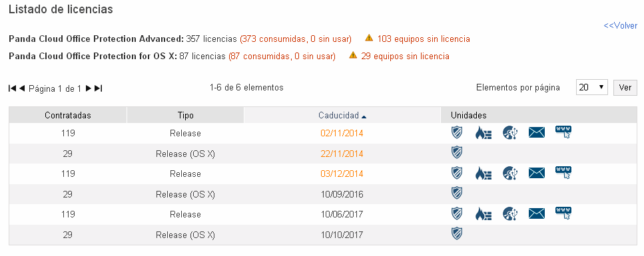Click the warning triangle beside 29 equipos sin licencia
644x256 pixels.
[353, 55]
